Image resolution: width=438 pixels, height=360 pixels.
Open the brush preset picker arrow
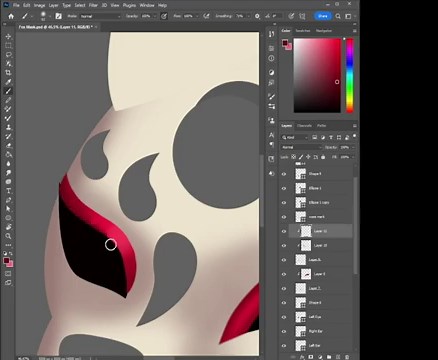pyautogui.click(x=50, y=16)
